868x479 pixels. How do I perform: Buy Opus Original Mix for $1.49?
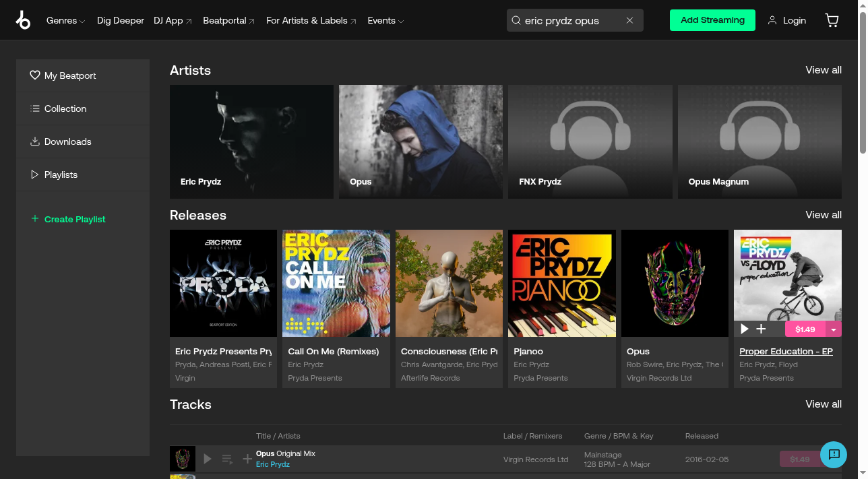(x=800, y=459)
